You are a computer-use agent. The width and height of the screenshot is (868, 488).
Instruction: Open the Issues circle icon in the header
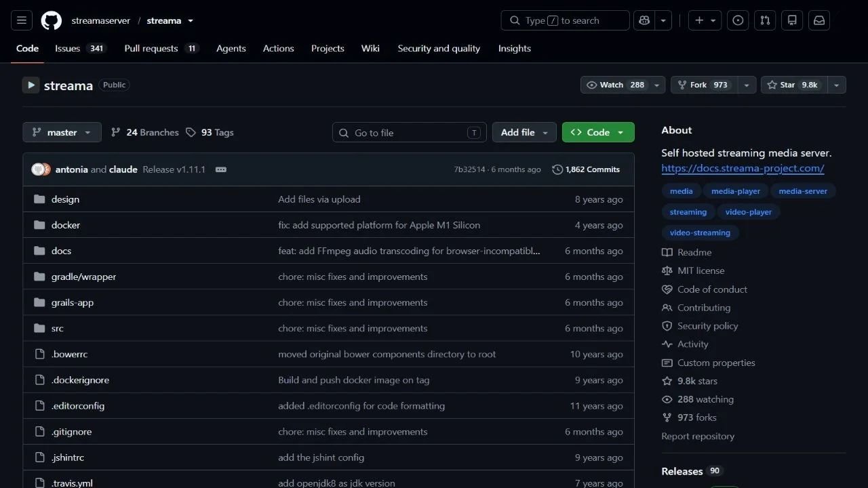[x=738, y=20]
